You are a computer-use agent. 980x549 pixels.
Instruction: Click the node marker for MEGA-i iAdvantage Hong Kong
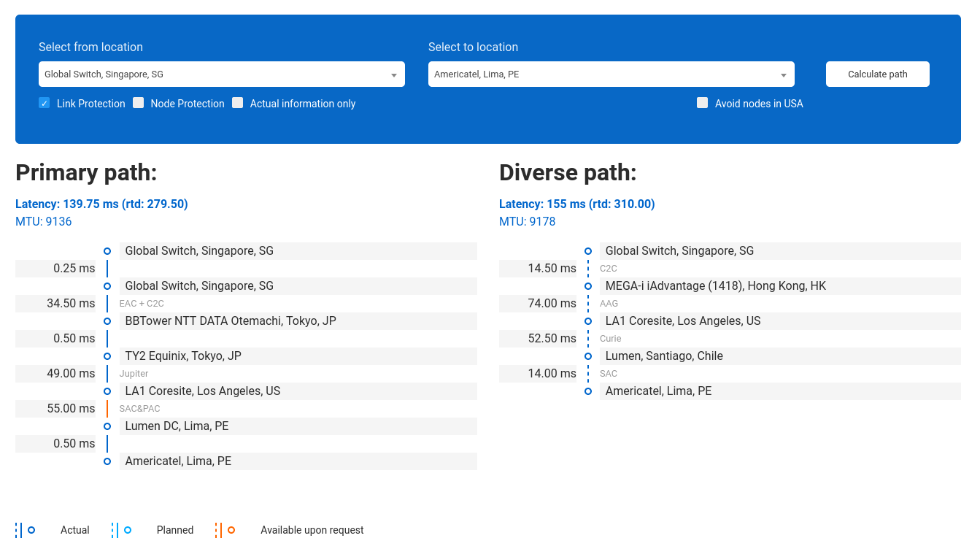coord(588,286)
